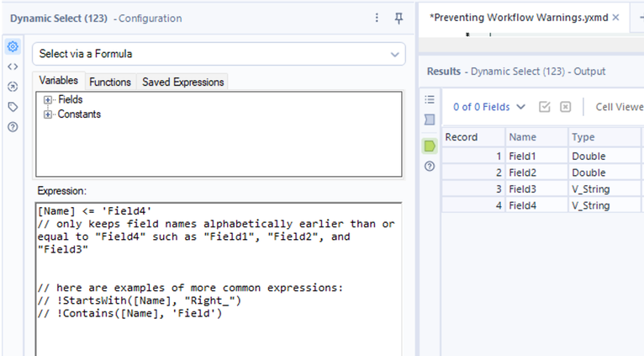Image resolution: width=644 pixels, height=356 pixels.
Task: Open the Results messages list icon
Action: pos(430,99)
